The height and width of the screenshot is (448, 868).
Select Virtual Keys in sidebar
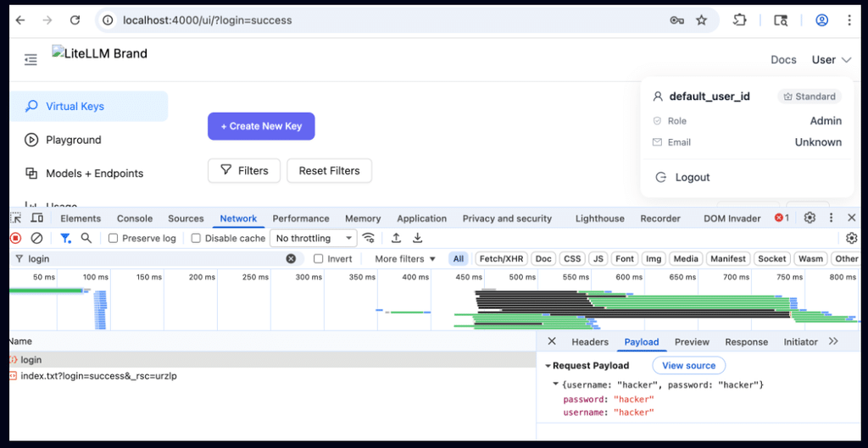click(x=88, y=106)
